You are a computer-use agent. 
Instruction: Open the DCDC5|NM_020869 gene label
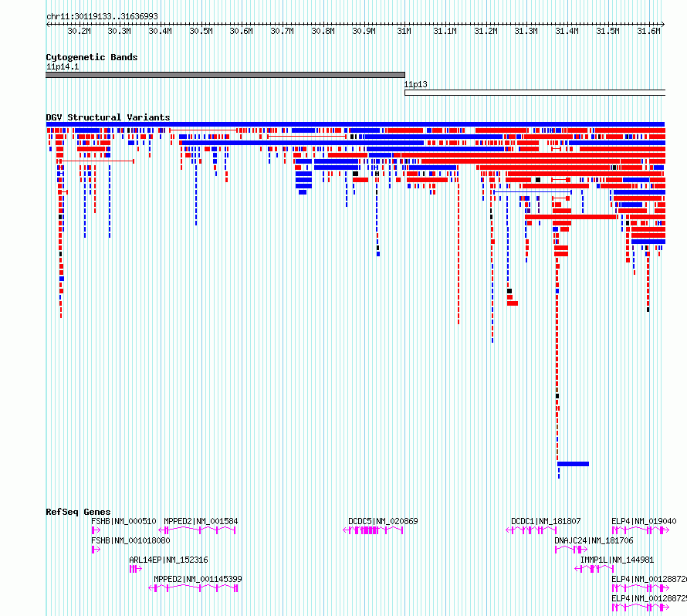click(x=383, y=521)
